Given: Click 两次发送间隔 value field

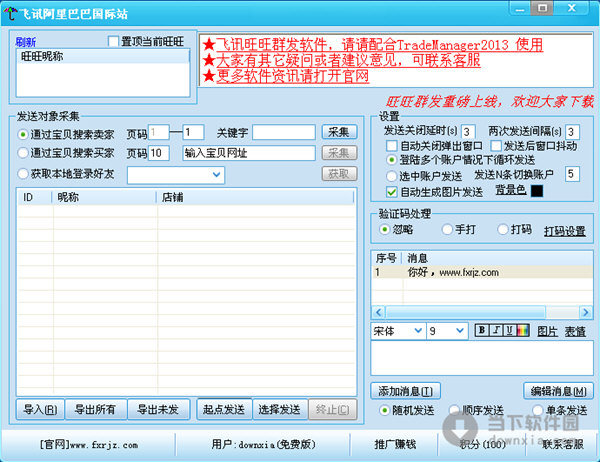Looking at the screenshot, I should pyautogui.click(x=572, y=132).
